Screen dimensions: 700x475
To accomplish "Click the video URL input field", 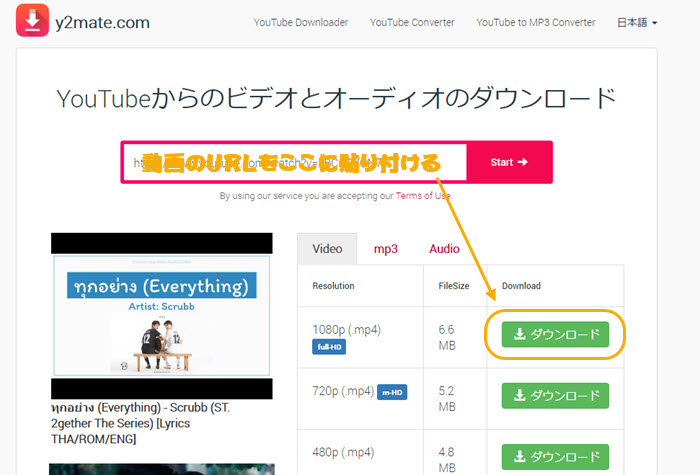I will coord(295,162).
